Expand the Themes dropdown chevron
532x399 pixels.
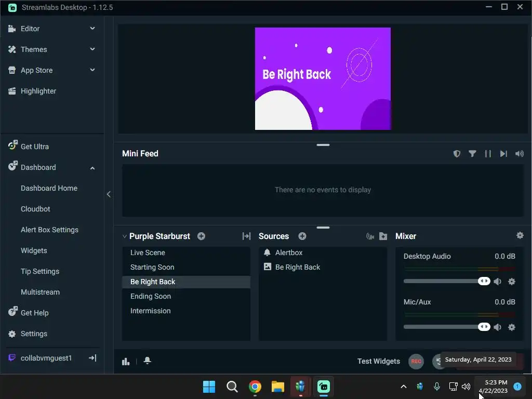tap(92, 49)
